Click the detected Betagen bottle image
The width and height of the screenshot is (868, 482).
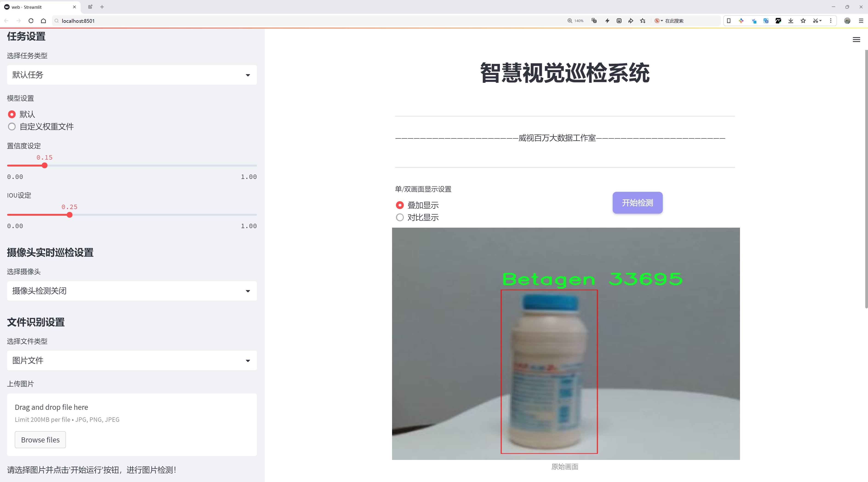coord(566,344)
